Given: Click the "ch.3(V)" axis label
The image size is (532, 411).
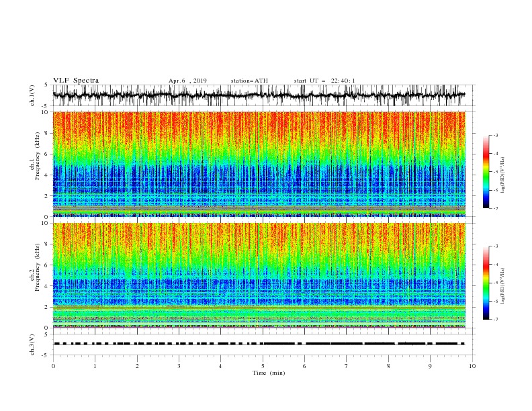Looking at the screenshot, I should click(32, 345).
